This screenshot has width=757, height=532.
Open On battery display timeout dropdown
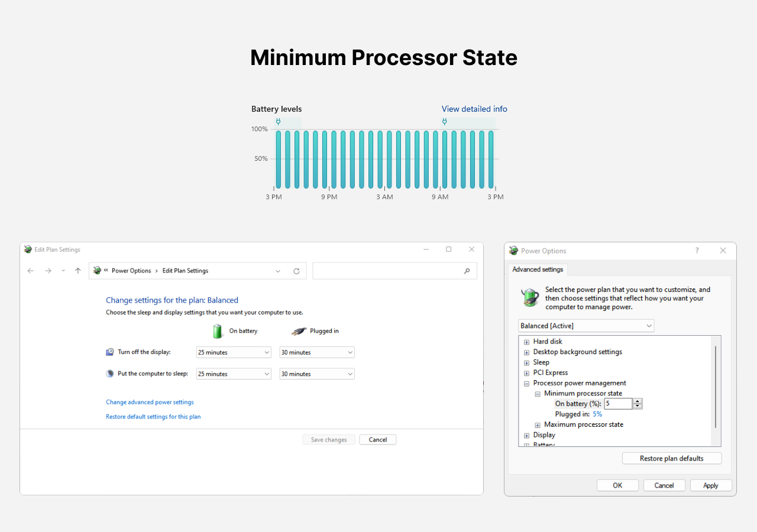233,352
